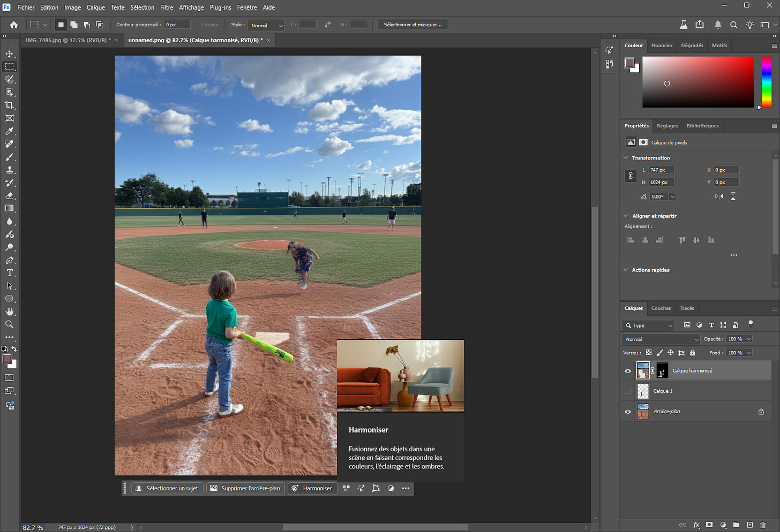
Task: Select the Horizontal Type tool
Action: click(x=10, y=273)
